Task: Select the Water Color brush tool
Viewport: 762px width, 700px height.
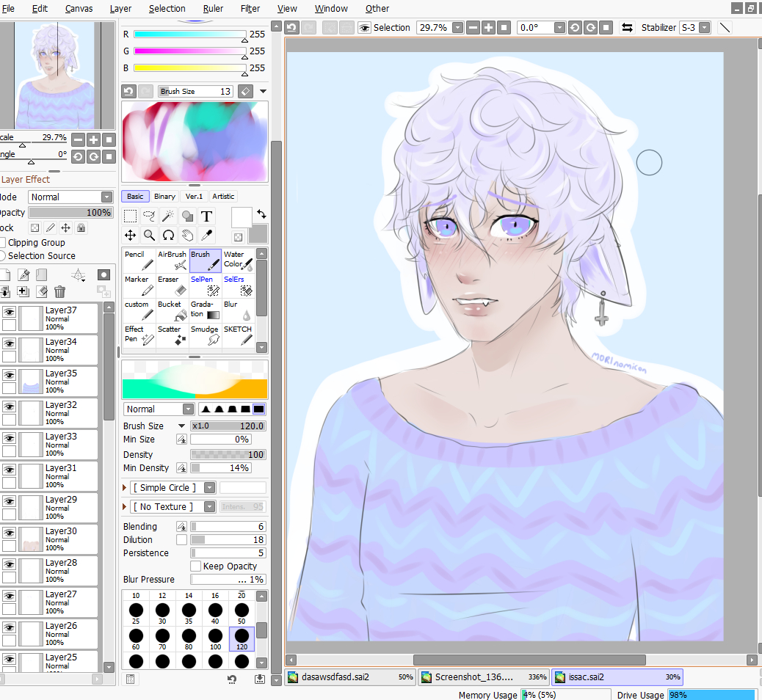Action: tap(238, 260)
